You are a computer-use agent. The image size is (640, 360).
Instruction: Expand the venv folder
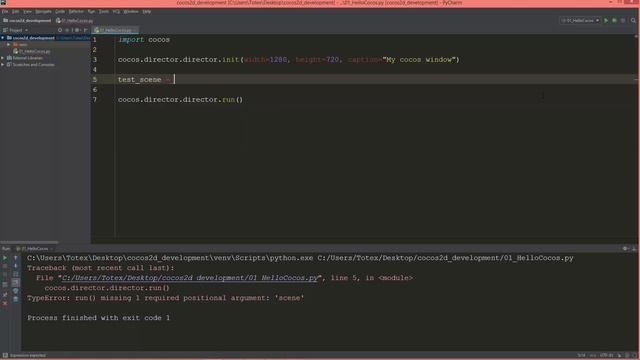coord(9,44)
